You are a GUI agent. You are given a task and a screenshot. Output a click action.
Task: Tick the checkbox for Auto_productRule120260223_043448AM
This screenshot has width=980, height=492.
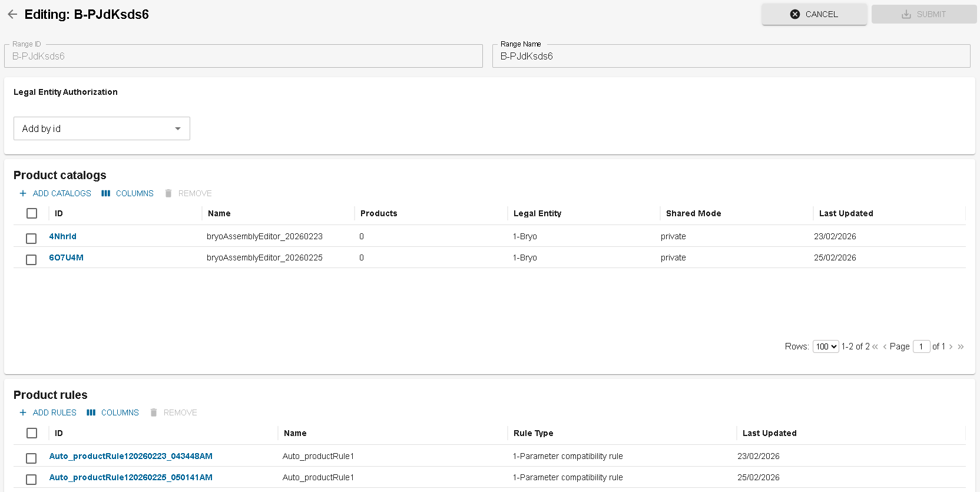pos(31,458)
